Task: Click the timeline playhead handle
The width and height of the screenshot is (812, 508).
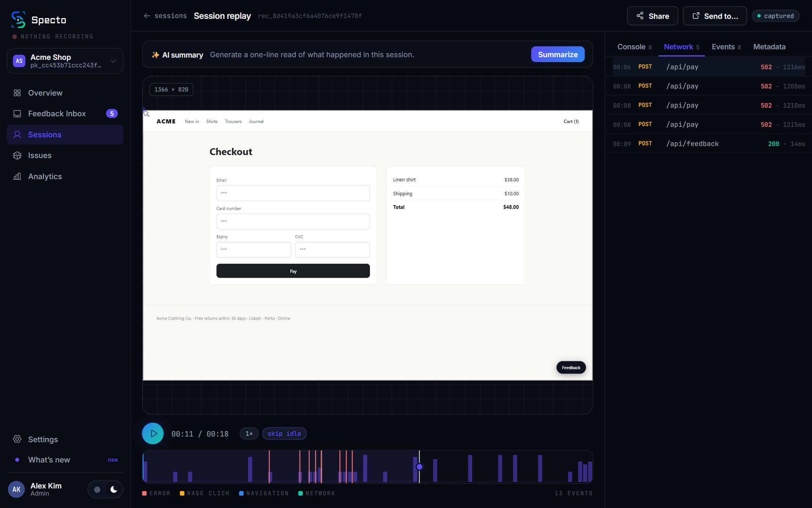Action: click(x=420, y=467)
